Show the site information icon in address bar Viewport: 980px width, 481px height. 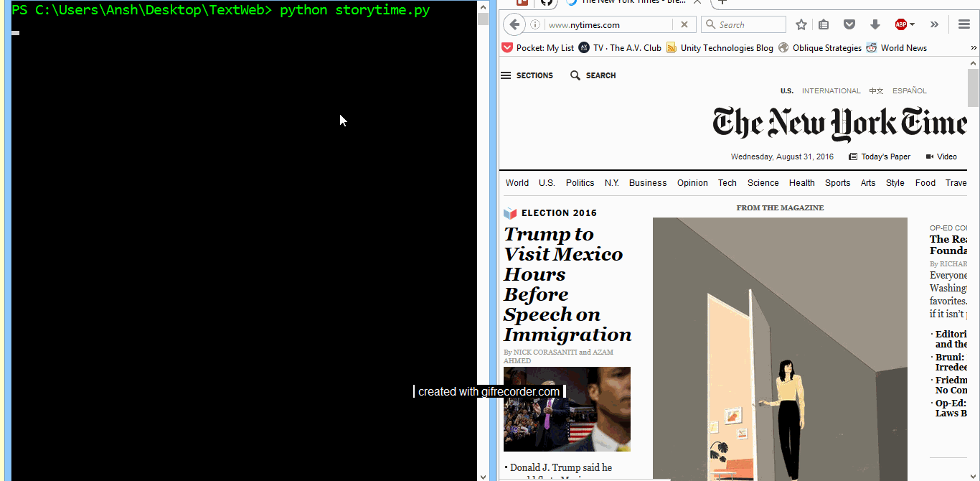pyautogui.click(x=535, y=24)
